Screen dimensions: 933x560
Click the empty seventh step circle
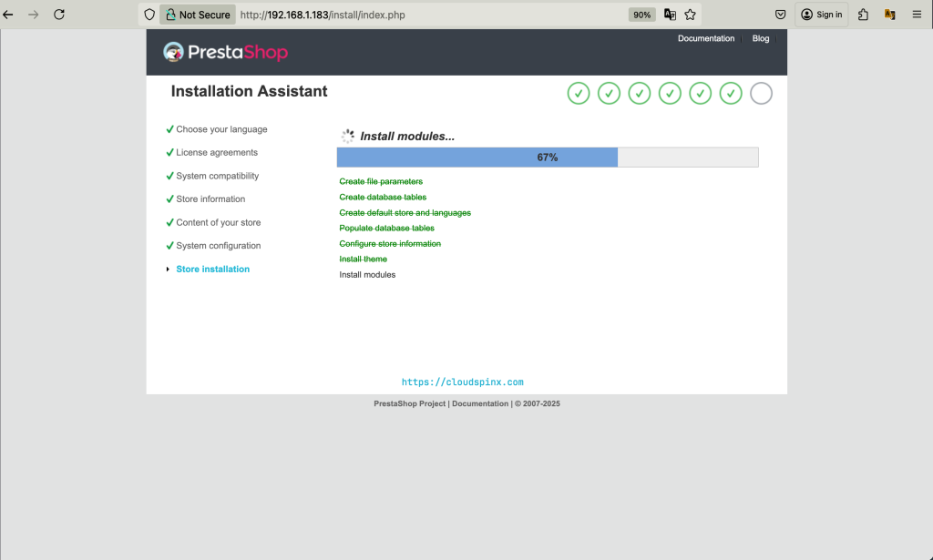(761, 93)
